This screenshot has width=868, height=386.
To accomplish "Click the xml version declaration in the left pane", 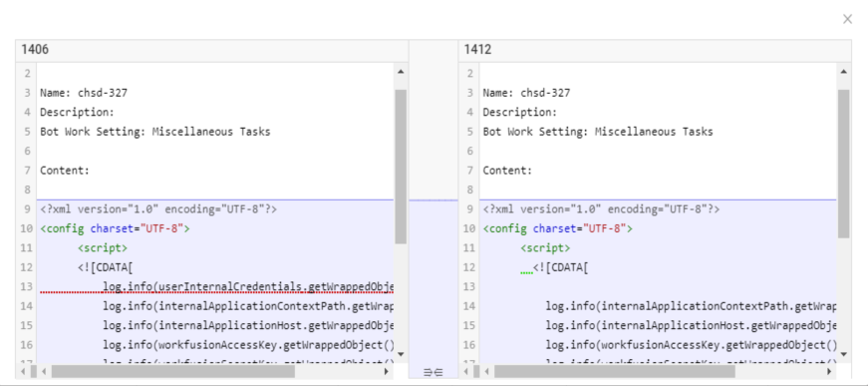I will [158, 209].
